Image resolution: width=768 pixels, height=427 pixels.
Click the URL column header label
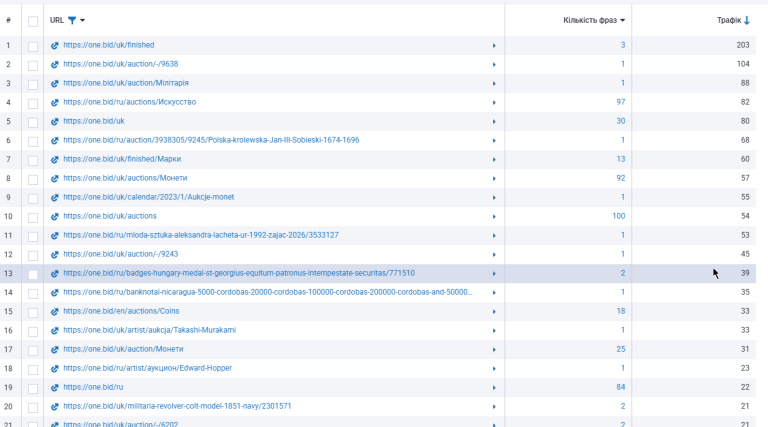click(57, 20)
